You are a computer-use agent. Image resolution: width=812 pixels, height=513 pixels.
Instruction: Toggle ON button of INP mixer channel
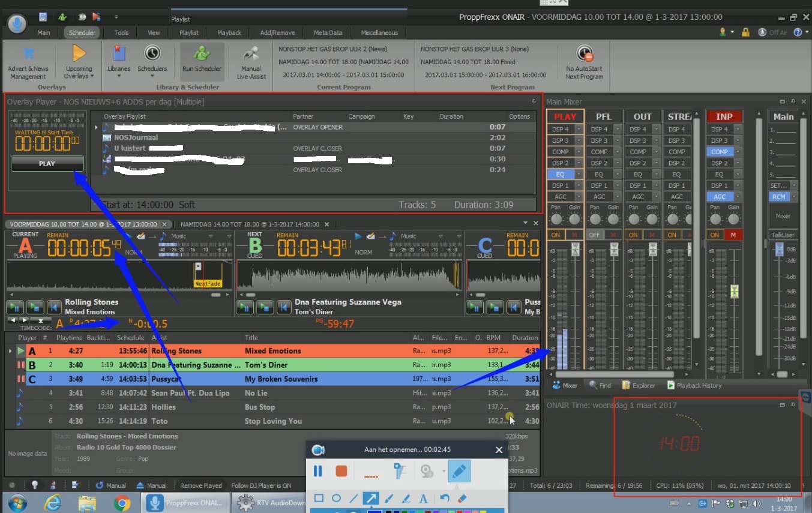pos(714,235)
